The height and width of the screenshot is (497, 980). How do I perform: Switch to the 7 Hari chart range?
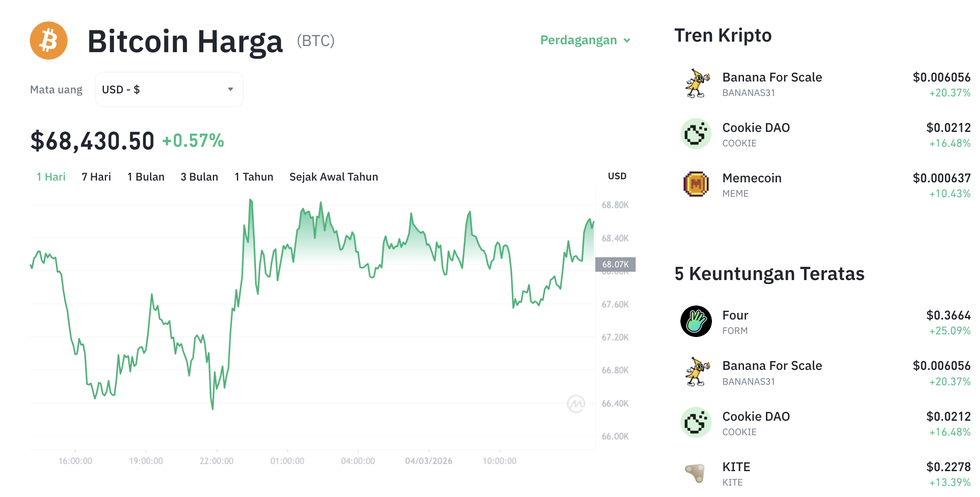(x=96, y=177)
